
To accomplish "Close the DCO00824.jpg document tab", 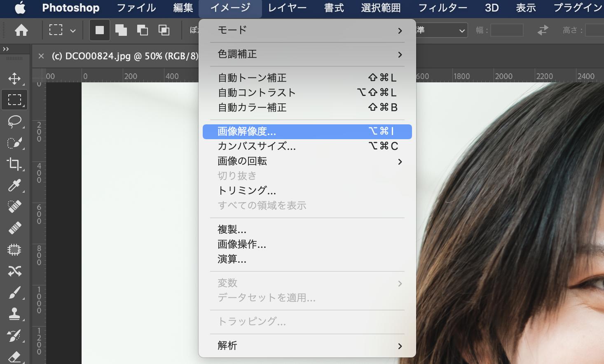I will [41, 56].
